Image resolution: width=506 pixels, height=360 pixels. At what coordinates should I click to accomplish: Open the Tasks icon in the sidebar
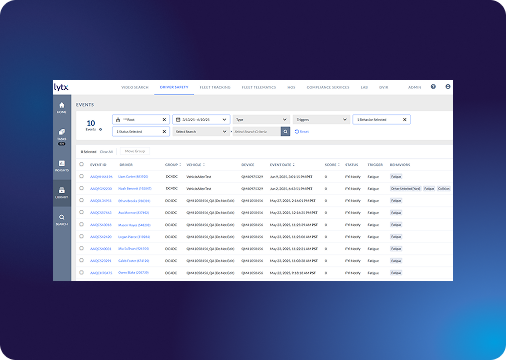click(62, 137)
